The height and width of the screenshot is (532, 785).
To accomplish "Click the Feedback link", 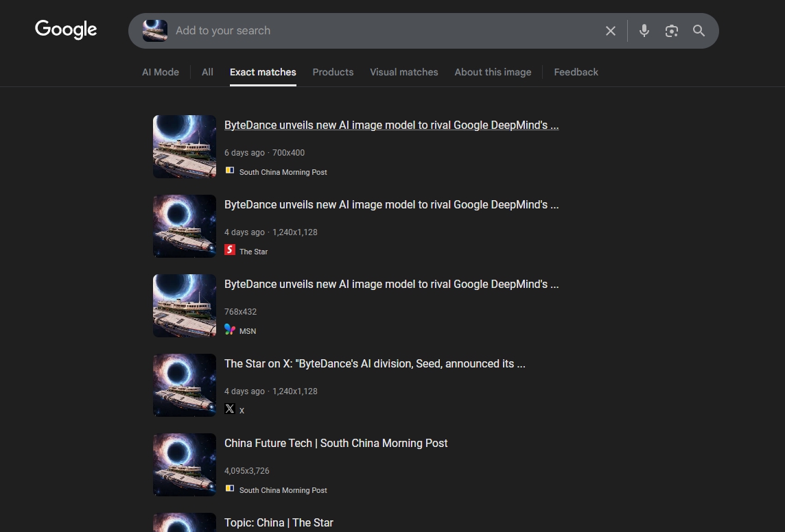I will [x=576, y=72].
